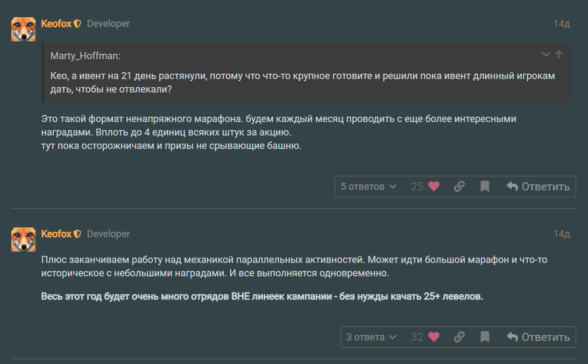Jump to quoted post using up arrow
This screenshot has height=364, width=588.
tap(559, 54)
